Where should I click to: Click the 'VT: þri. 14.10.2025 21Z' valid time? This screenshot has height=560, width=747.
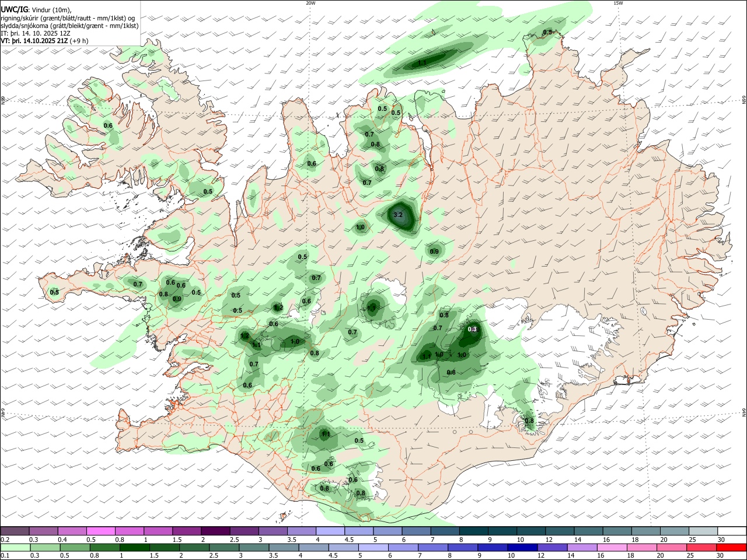click(x=34, y=41)
